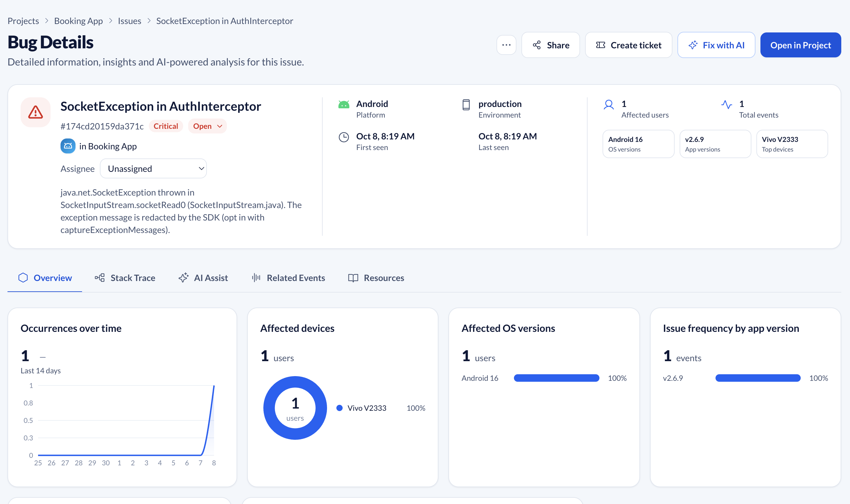Click the v2.6.9 frequency bar
This screenshot has width=850, height=504.
pyautogui.click(x=758, y=378)
